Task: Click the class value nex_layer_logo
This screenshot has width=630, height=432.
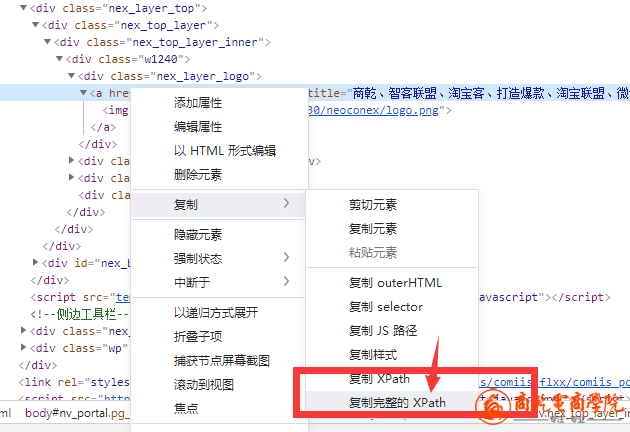Action: [x=202, y=76]
